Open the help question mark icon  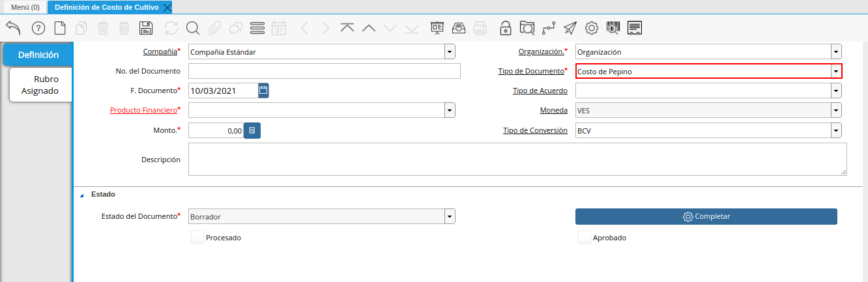[38, 28]
